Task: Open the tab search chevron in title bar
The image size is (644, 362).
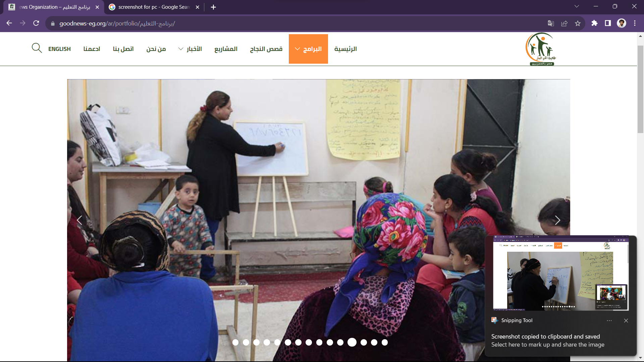Action: 577,6
